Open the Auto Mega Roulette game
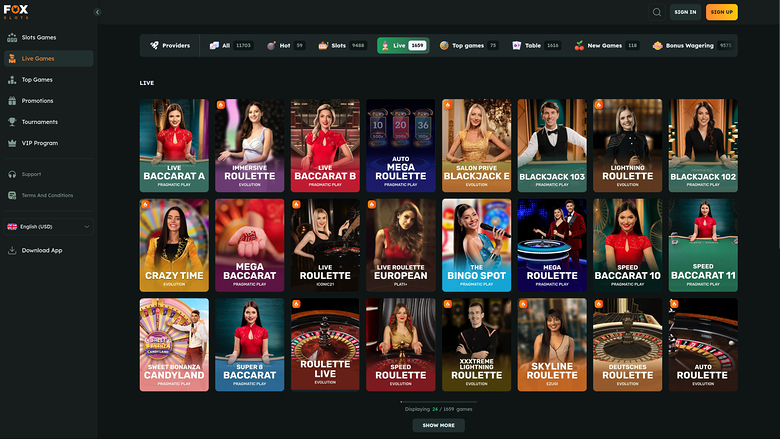780x439 pixels. [401, 145]
